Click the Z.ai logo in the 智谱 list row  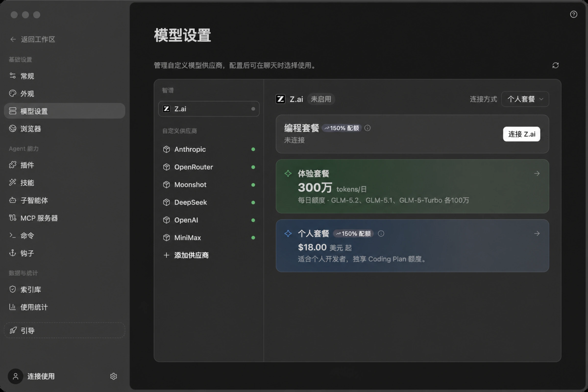167,109
